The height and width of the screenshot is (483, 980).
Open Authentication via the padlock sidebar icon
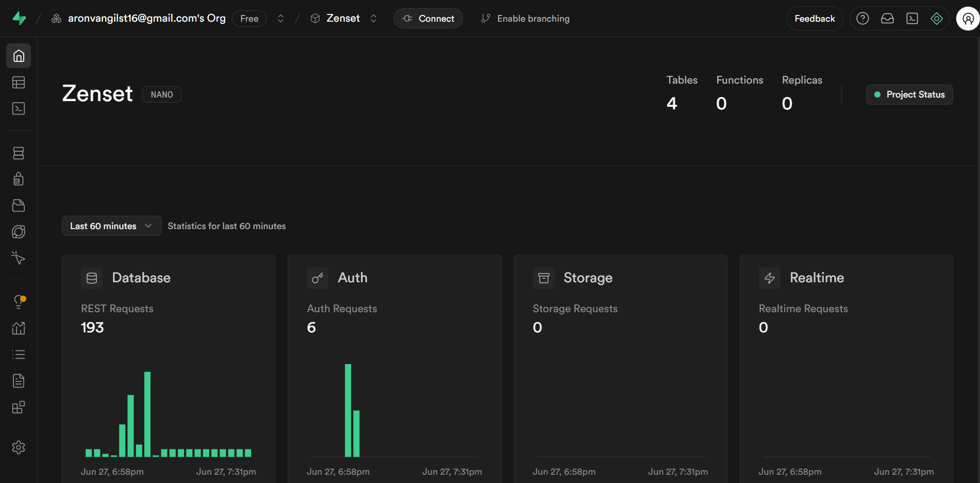[x=19, y=179]
